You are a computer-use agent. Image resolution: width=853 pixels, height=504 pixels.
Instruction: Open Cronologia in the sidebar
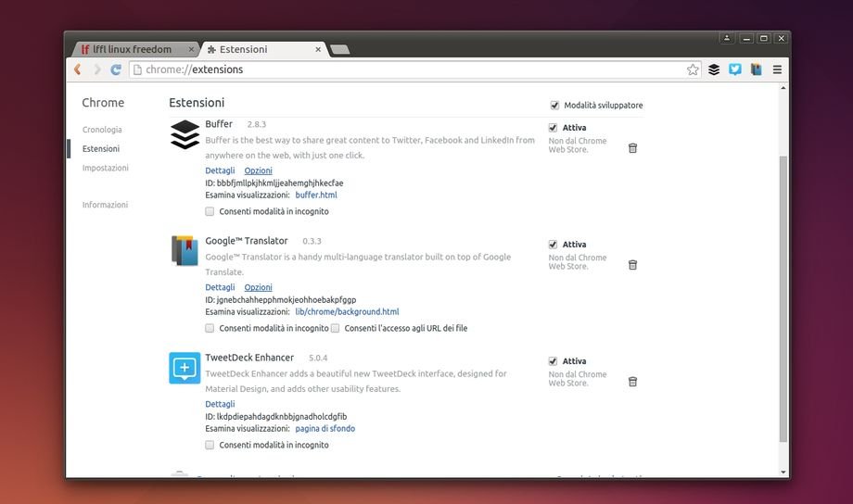pyautogui.click(x=102, y=130)
